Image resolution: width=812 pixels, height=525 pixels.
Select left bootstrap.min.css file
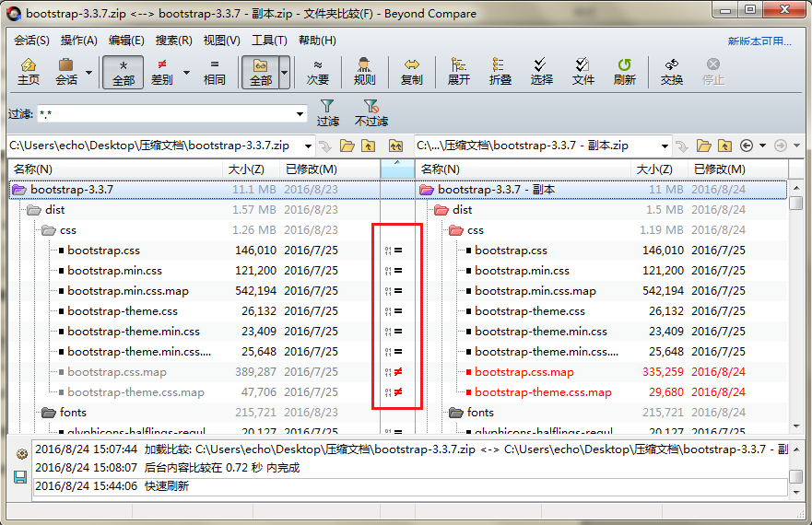click(x=114, y=271)
